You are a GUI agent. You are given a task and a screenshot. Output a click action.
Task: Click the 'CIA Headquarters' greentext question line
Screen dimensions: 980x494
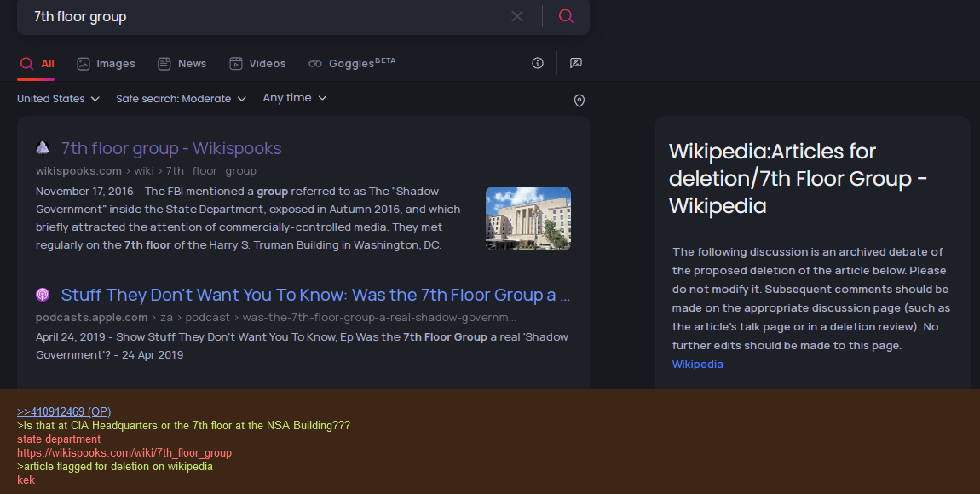point(184,425)
